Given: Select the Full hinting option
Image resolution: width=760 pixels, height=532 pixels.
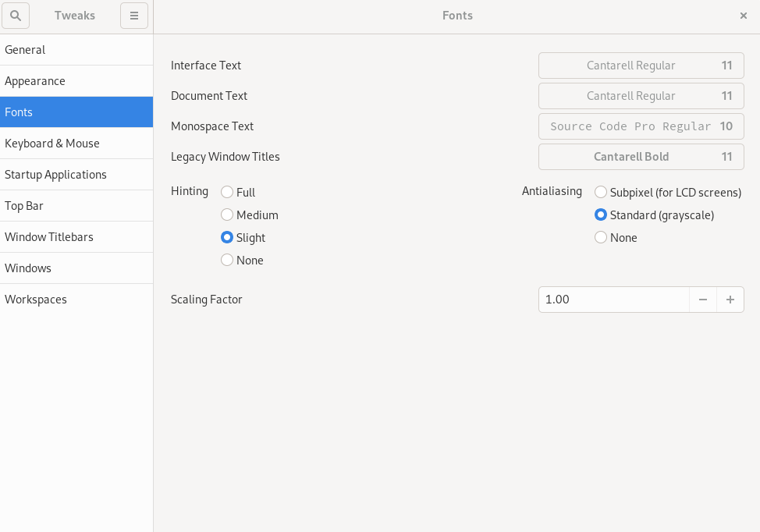Looking at the screenshot, I should pos(226,192).
